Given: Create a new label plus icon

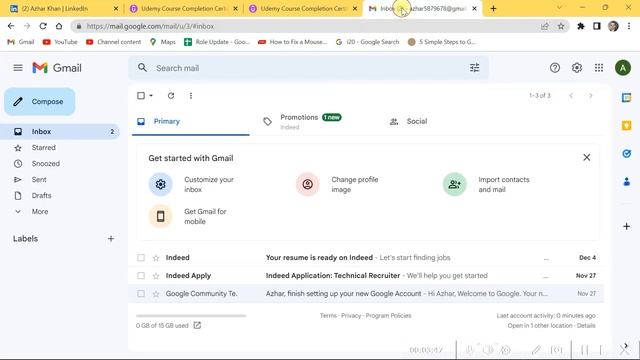Looking at the screenshot, I should coord(111,239).
